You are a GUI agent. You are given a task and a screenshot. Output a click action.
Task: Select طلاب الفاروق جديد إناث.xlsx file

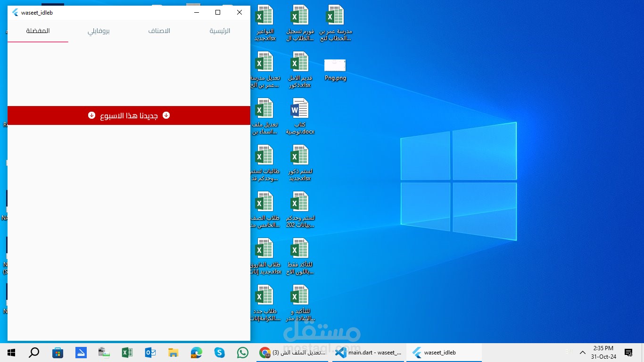click(264, 256)
